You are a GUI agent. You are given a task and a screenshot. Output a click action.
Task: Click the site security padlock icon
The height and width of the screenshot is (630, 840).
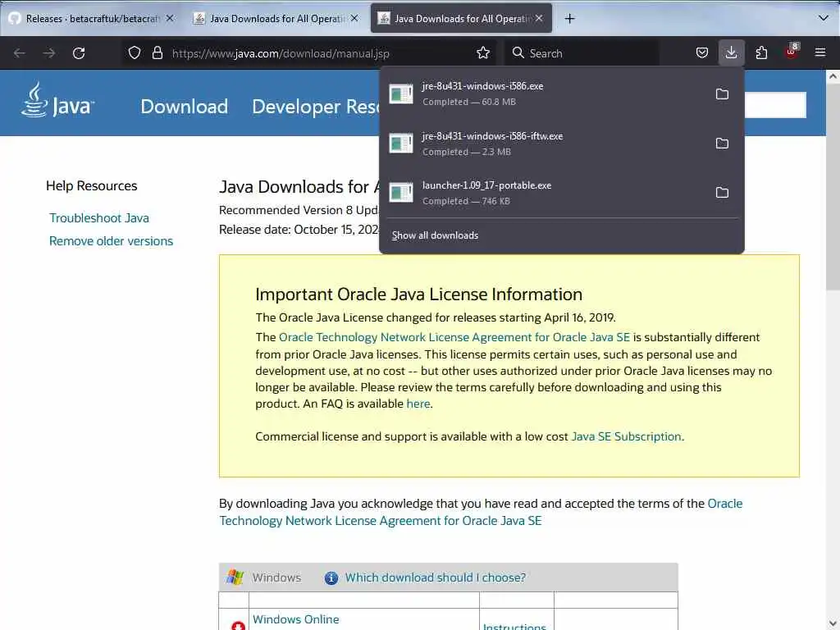coord(157,53)
